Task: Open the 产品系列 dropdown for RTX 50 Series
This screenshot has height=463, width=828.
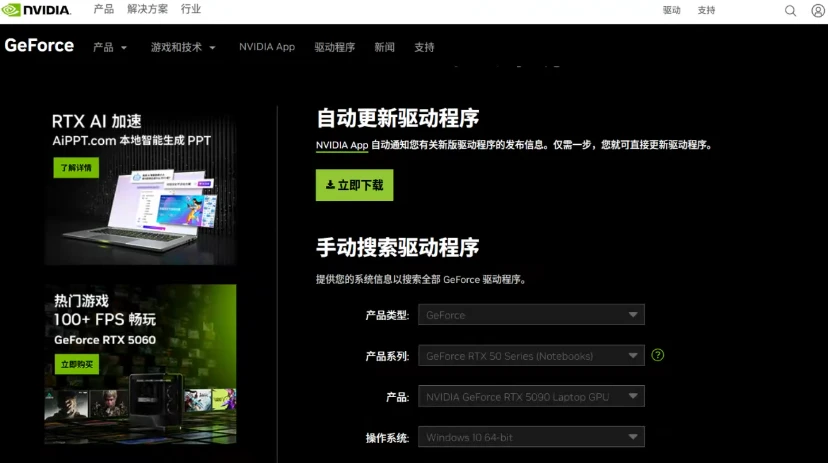Action: pyautogui.click(x=531, y=356)
